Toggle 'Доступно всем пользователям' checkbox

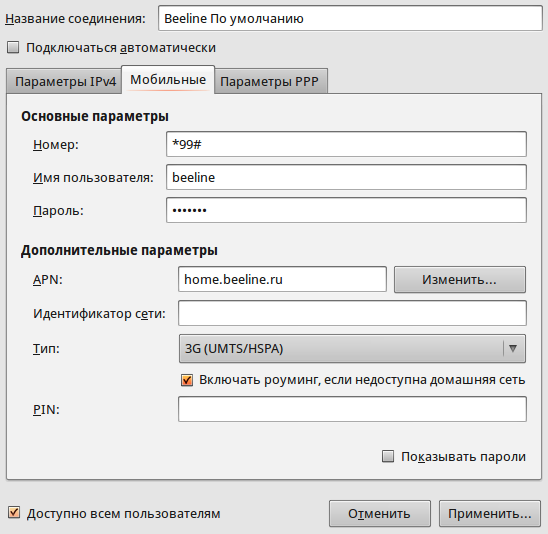tap(14, 513)
